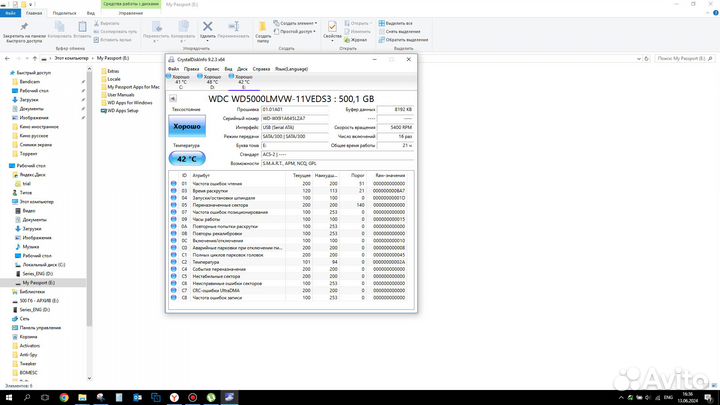The image size is (720, 405).
Task: Click the Вставить clipboard icon in ribbon
Action: (x=82, y=26)
